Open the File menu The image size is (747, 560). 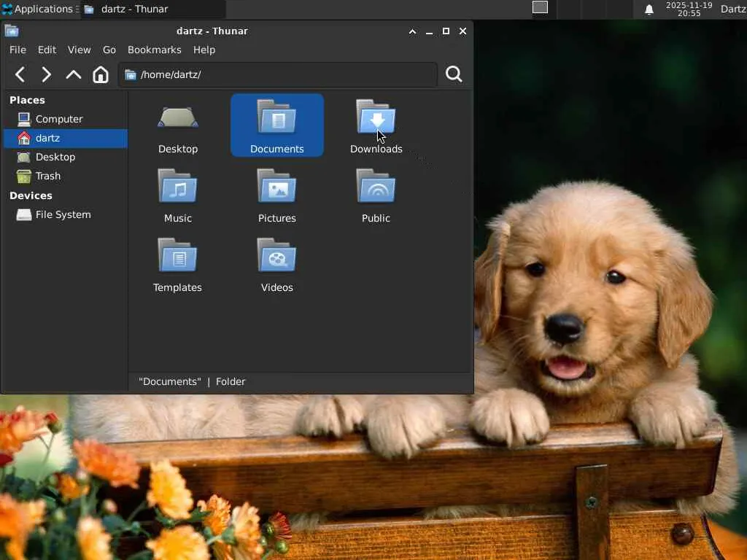click(18, 50)
